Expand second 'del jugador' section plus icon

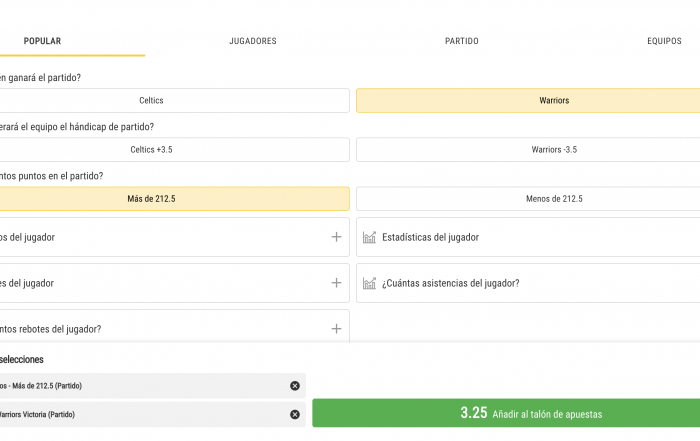pyautogui.click(x=336, y=283)
